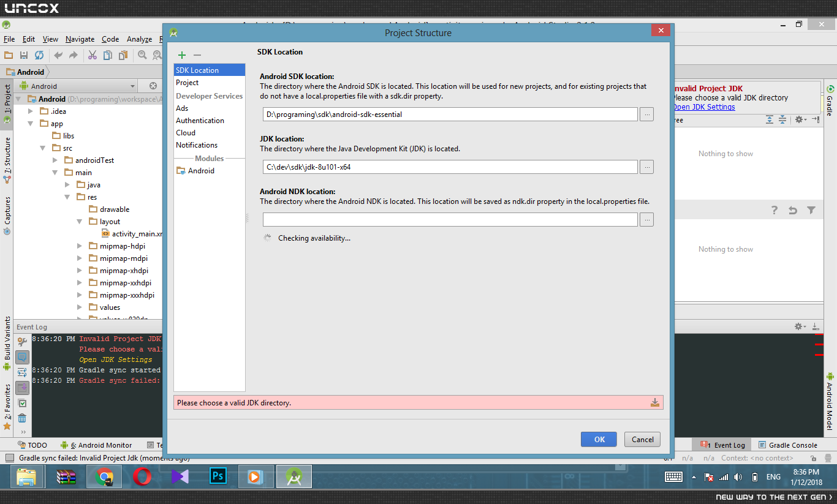Screen dimensions: 837x504
Task: Toggle Event Log scroll-to-end icon
Action: [x=22, y=387]
